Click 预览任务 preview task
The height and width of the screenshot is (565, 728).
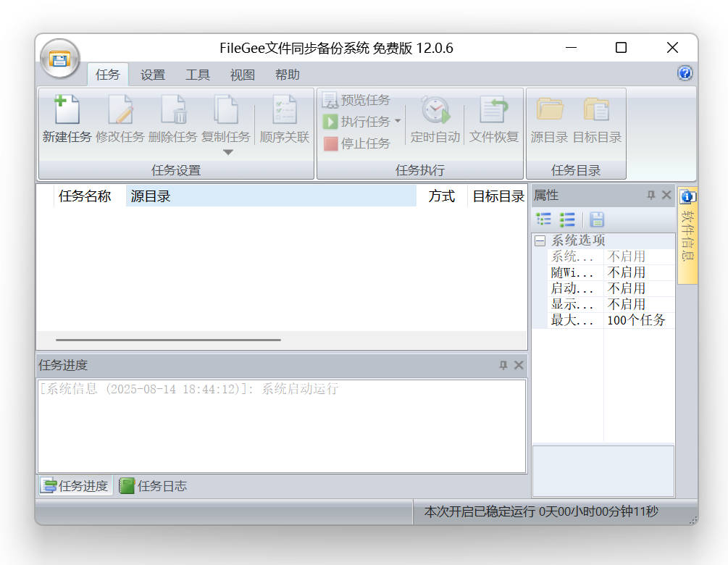[356, 100]
